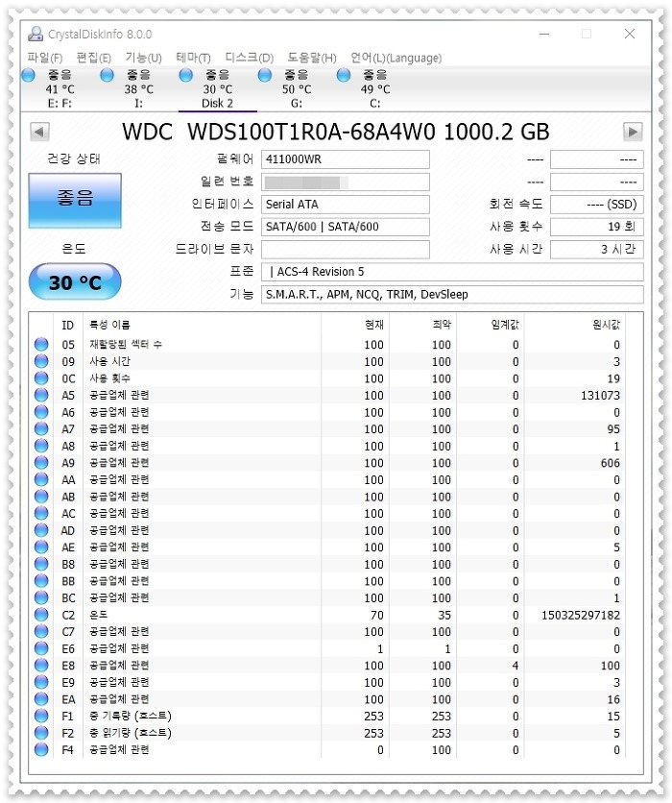Go to previous disk with left arrow
This screenshot has height=803, width=672.
(39, 132)
